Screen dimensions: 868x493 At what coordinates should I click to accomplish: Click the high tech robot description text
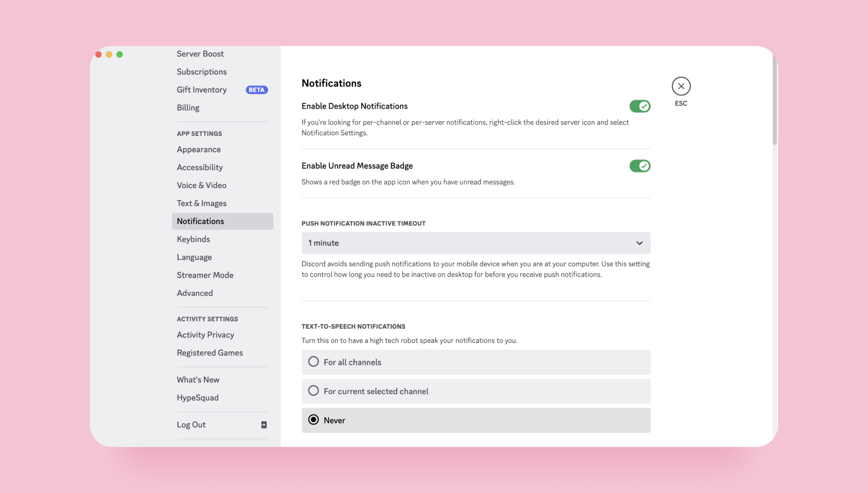(409, 341)
